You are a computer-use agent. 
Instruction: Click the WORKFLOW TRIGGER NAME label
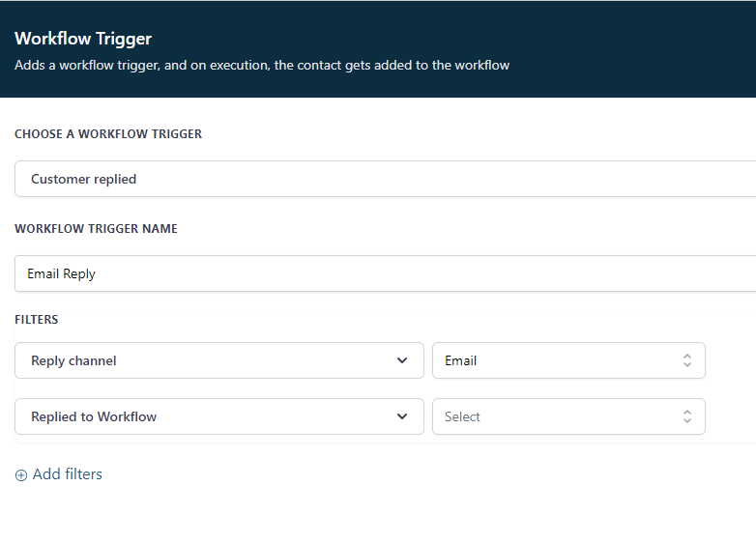[96, 229]
